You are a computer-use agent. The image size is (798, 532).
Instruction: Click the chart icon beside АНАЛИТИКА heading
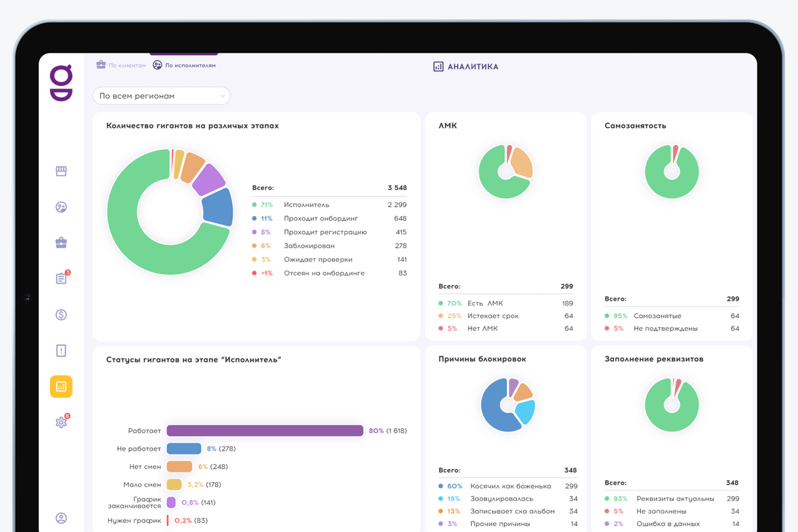pyautogui.click(x=438, y=66)
